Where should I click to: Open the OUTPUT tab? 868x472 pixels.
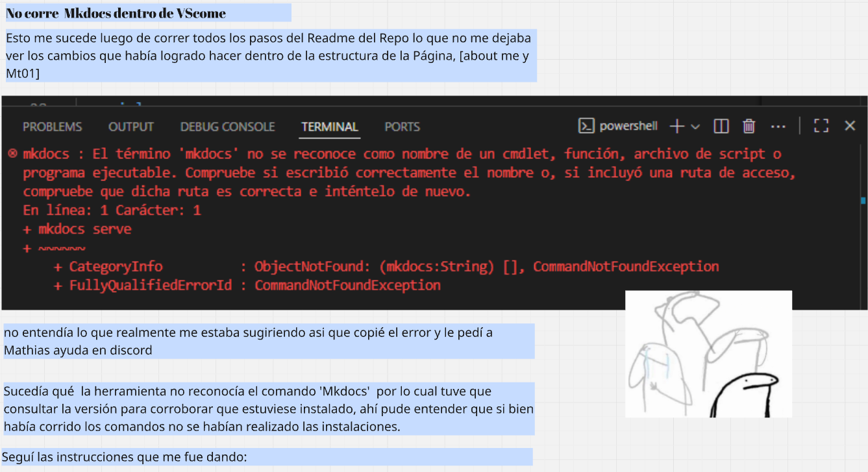pyautogui.click(x=130, y=127)
